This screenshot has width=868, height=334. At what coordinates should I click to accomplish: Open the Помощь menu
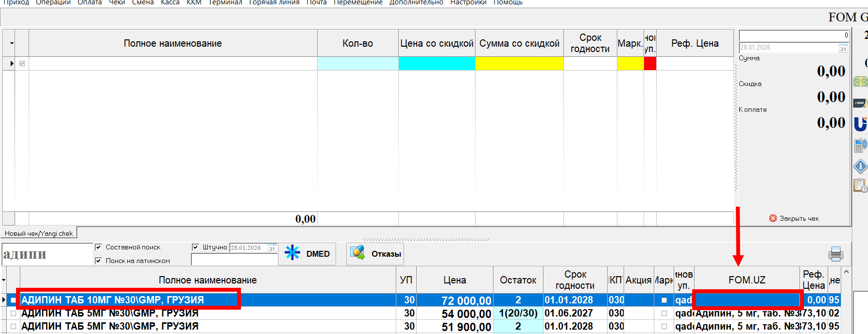(x=508, y=2)
